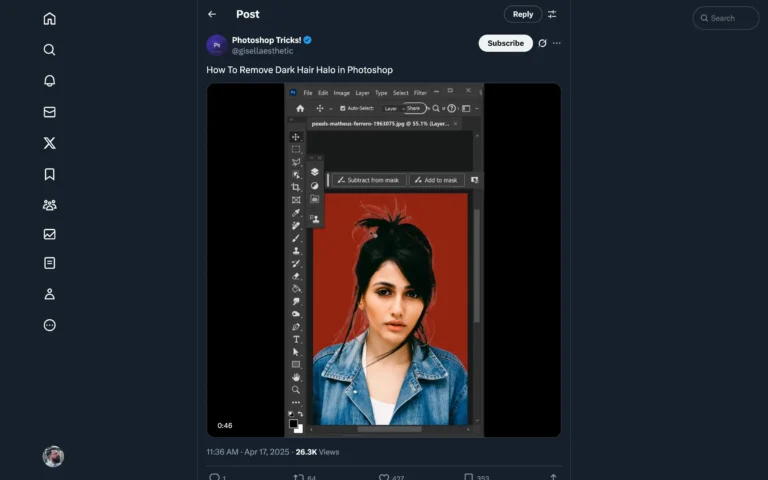Open the Lists/articles icon in sidebar
The width and height of the screenshot is (768, 480).
pos(49,263)
